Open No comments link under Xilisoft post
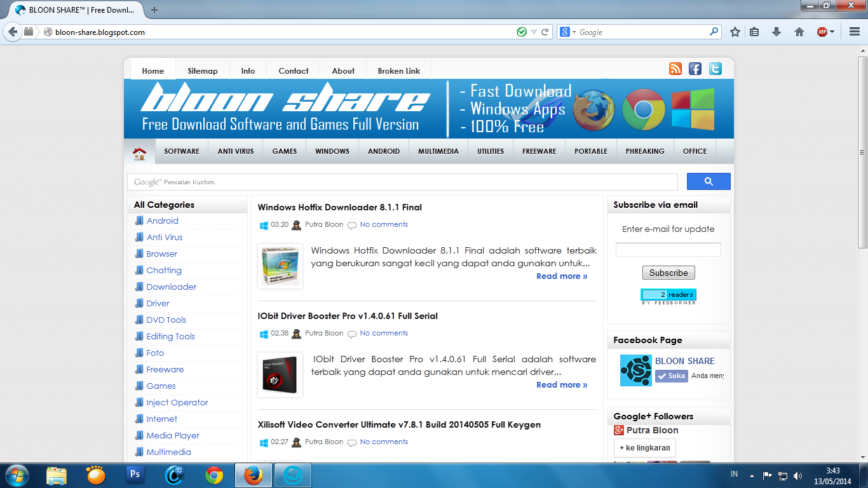Image resolution: width=868 pixels, height=488 pixels. point(384,442)
